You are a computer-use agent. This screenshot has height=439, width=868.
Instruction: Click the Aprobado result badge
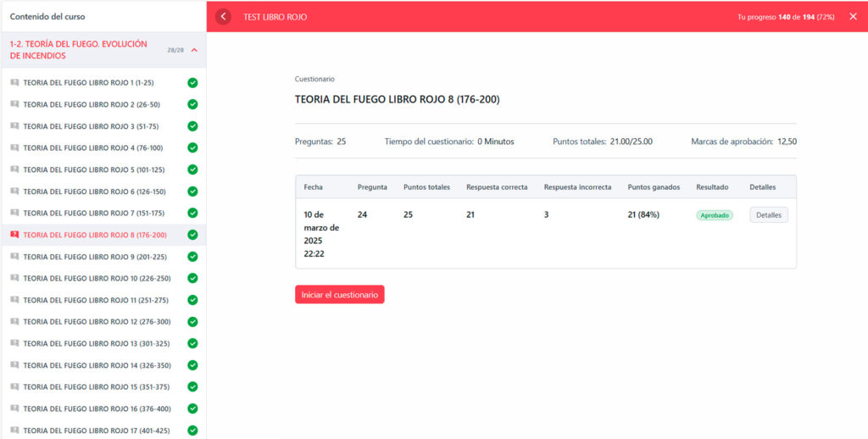click(x=714, y=215)
